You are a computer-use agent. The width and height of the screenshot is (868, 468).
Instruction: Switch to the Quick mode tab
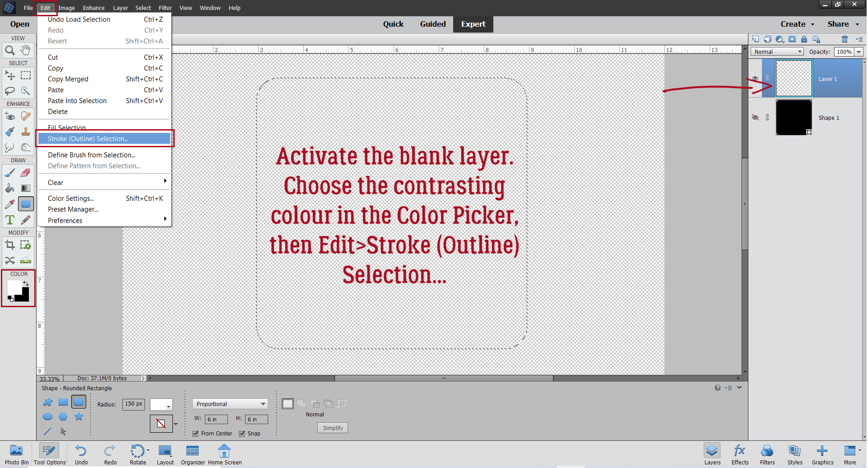click(x=393, y=24)
